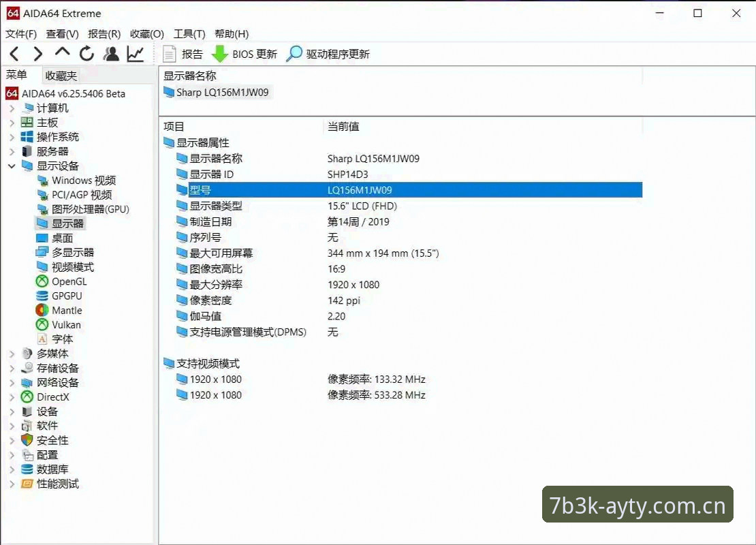Switch to the 菜单 tab
The width and height of the screenshot is (756, 545).
coord(16,75)
